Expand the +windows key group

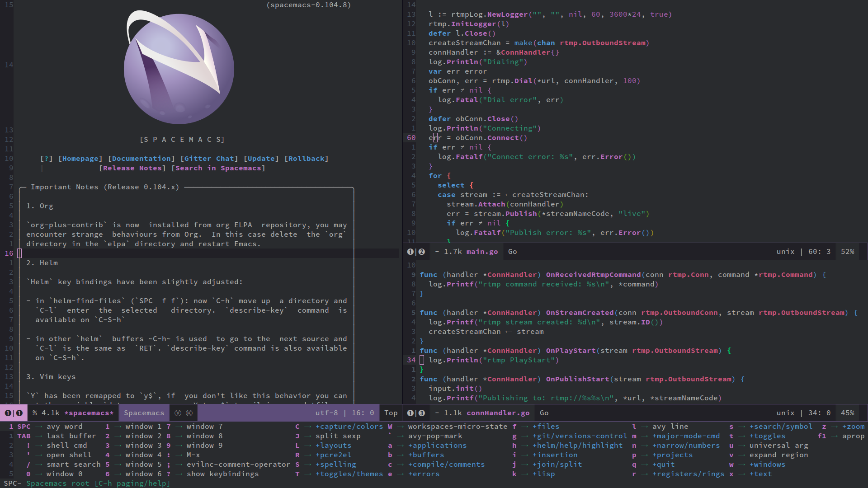pyautogui.click(x=767, y=465)
